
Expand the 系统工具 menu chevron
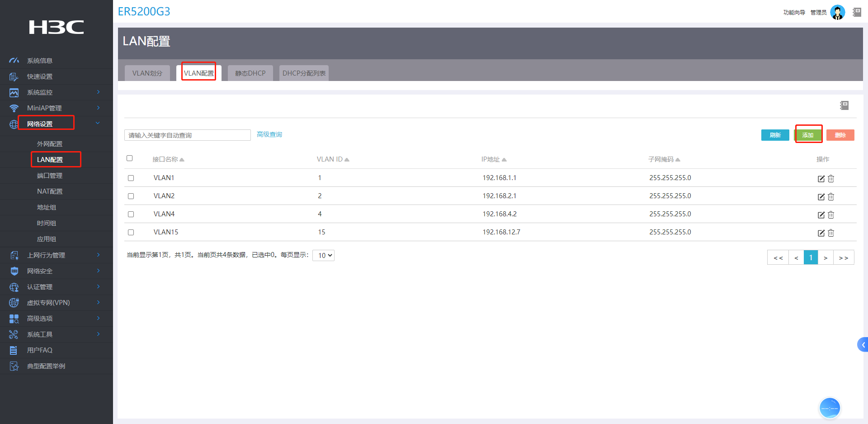click(98, 334)
